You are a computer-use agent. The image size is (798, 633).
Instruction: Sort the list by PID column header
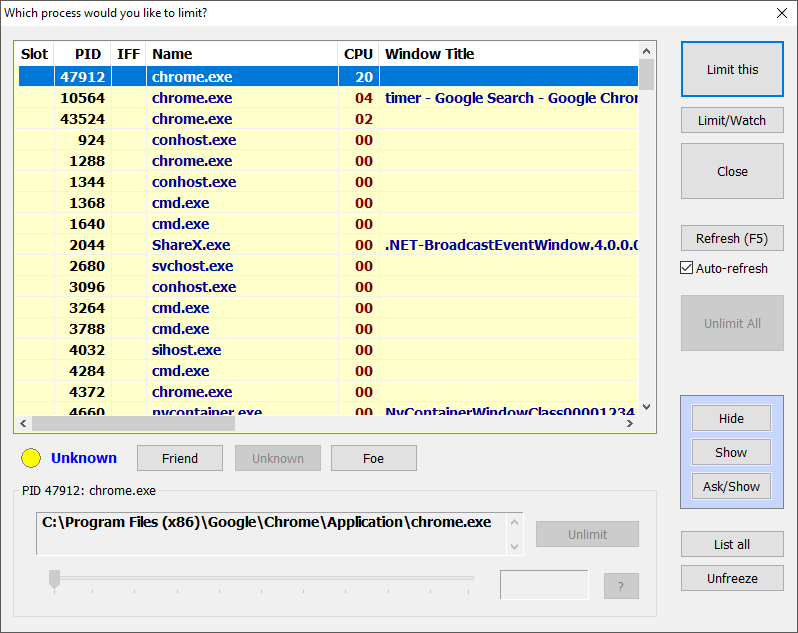[88, 54]
